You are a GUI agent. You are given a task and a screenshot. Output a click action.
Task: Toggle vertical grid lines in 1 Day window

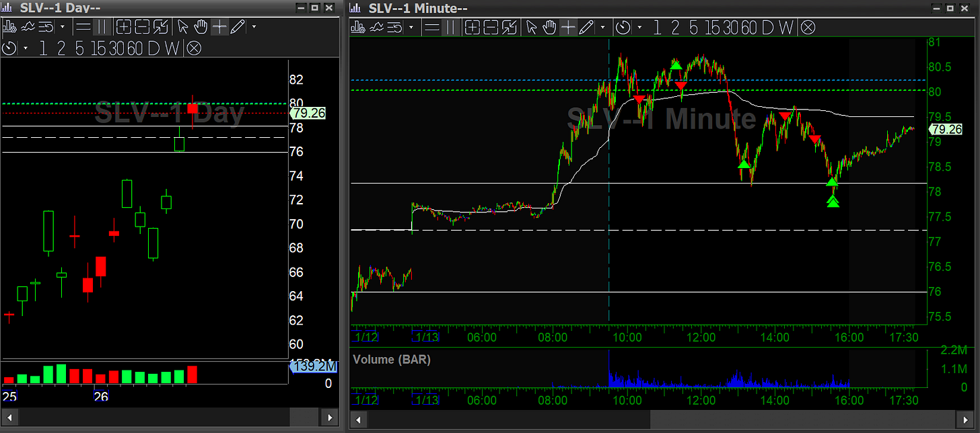102,27
